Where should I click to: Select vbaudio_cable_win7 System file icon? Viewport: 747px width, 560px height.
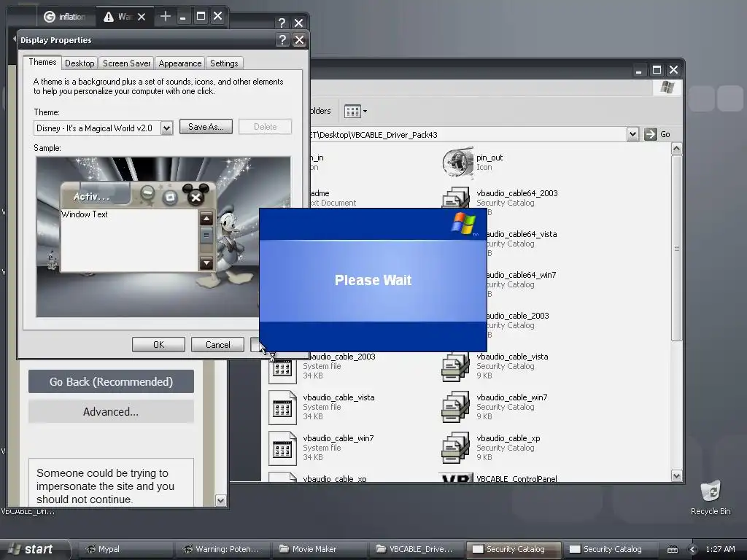click(282, 448)
